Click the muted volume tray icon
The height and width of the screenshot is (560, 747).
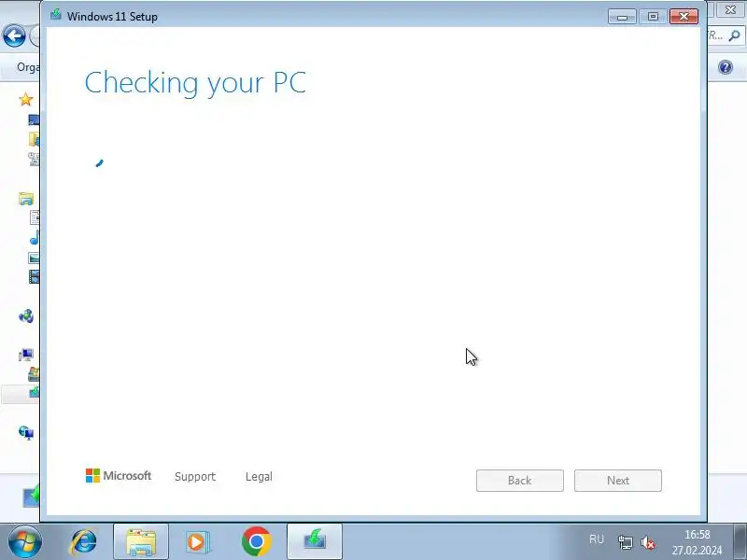pos(648,542)
